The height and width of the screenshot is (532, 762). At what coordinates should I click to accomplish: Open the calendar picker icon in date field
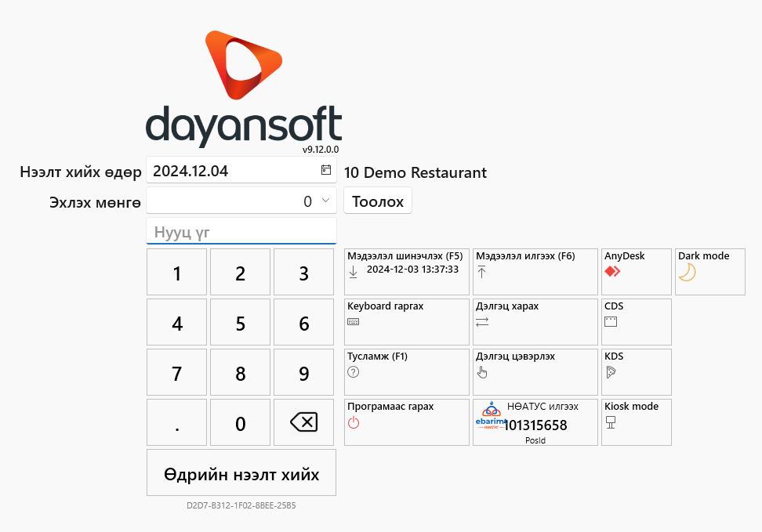[326, 170]
